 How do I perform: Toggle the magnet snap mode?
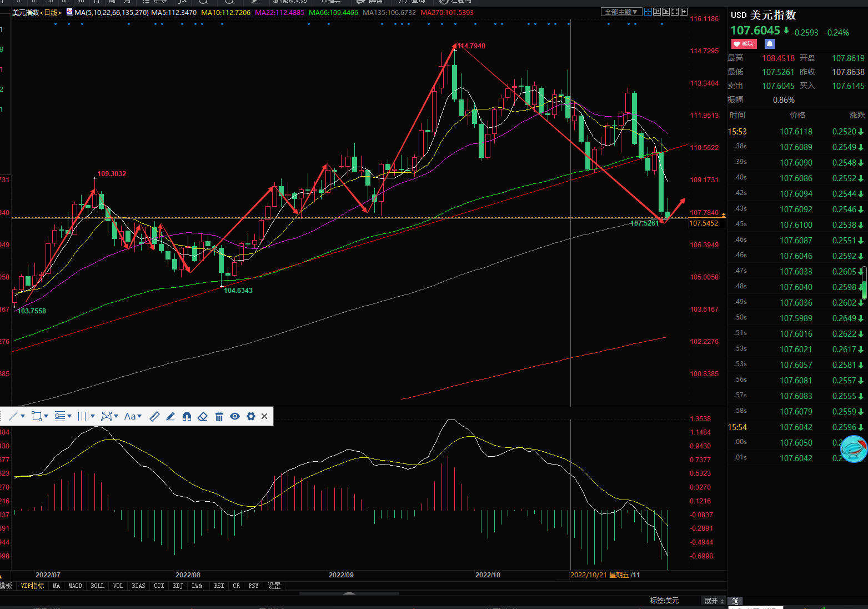[x=187, y=416]
